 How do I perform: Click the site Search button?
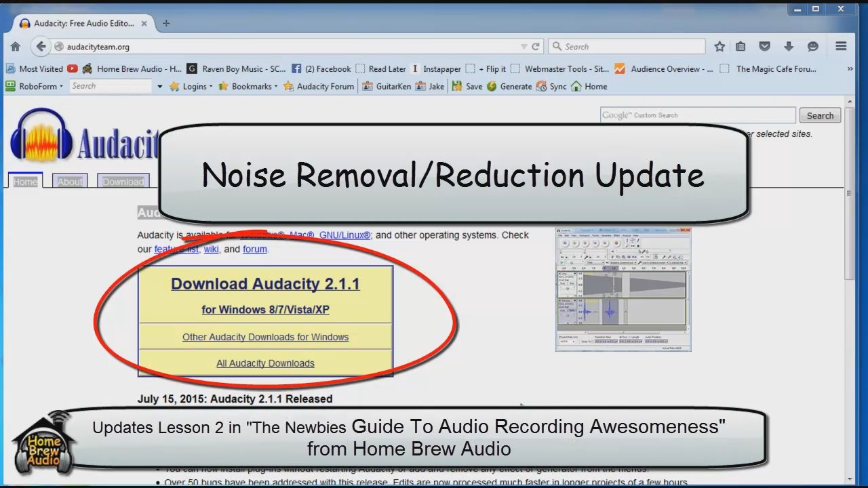pos(820,115)
